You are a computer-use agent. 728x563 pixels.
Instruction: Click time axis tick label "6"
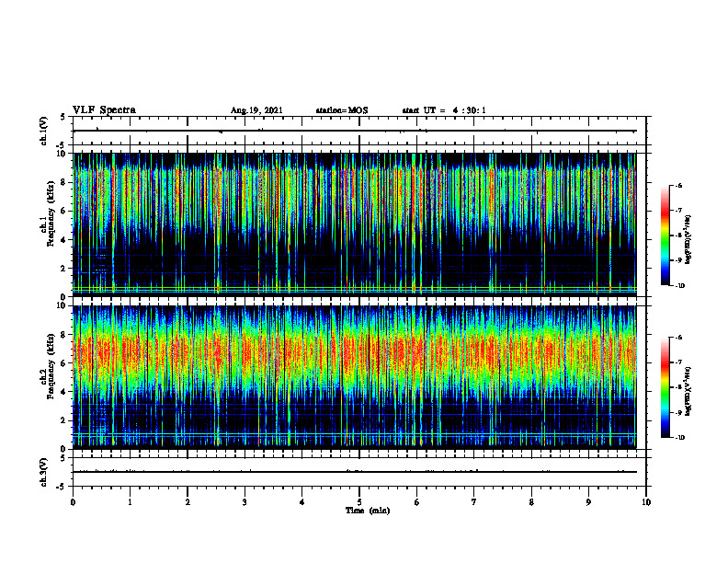pos(417,502)
